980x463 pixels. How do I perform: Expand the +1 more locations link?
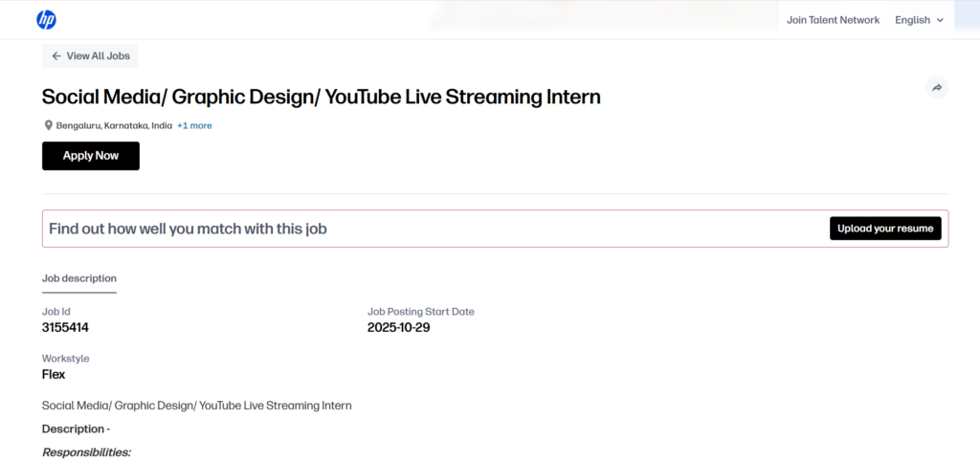tap(194, 125)
